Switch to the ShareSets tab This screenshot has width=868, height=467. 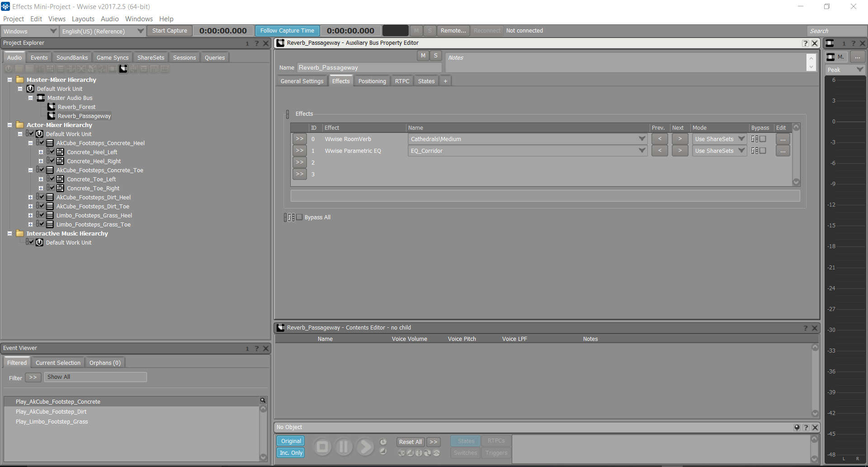click(151, 57)
